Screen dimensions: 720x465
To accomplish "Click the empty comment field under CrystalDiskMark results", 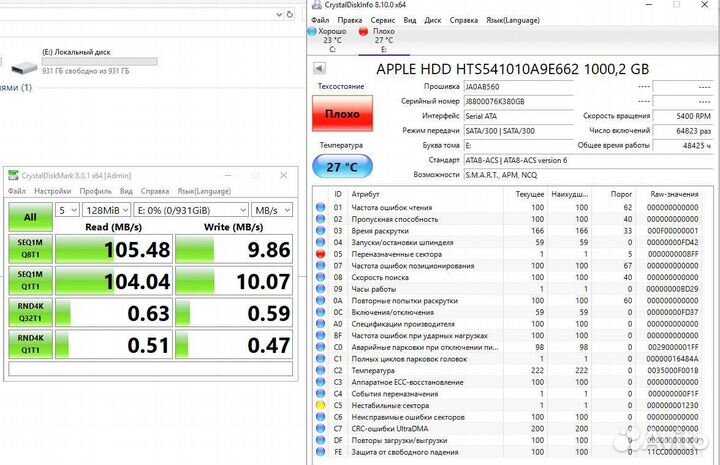I will [x=151, y=369].
